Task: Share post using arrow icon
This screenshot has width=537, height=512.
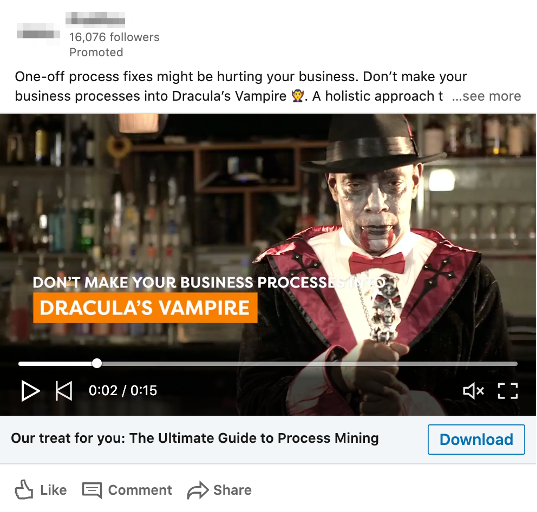Action: point(198,490)
